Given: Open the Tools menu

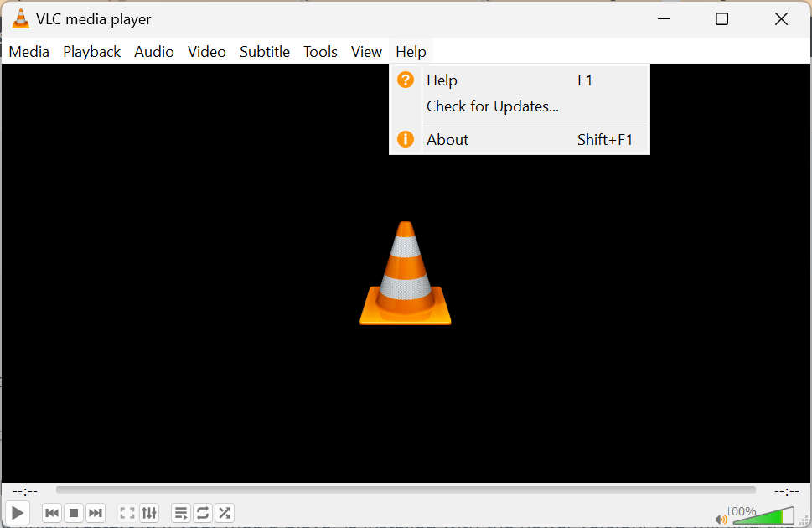Looking at the screenshot, I should [x=320, y=51].
